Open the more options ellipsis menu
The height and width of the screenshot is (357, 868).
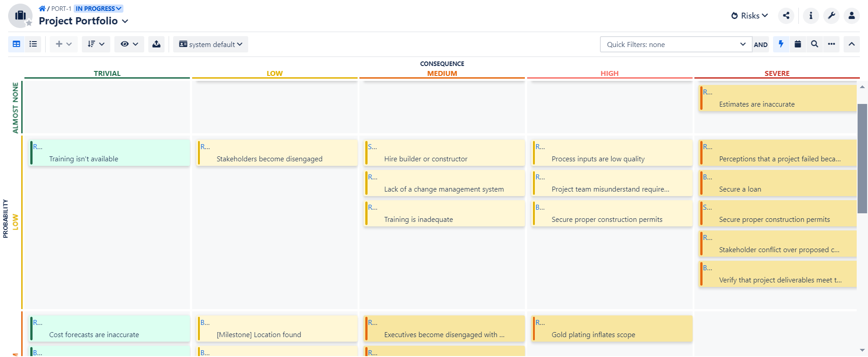coord(831,44)
